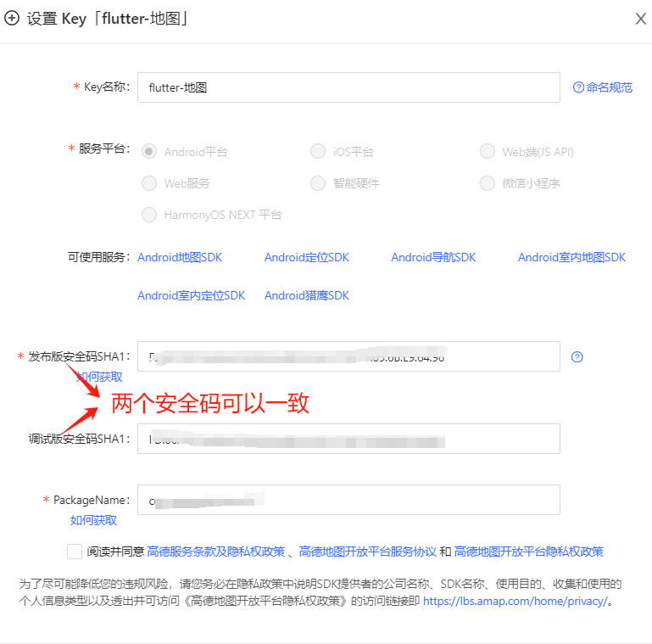Open the Android定位SDK link
This screenshot has width=652, height=644.
pos(307,257)
